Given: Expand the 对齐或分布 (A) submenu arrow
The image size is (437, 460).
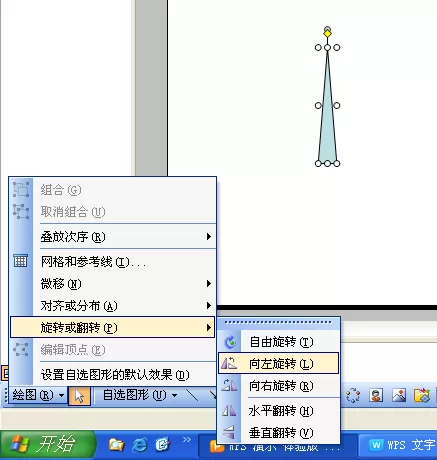Looking at the screenshot, I should pyautogui.click(x=209, y=306).
